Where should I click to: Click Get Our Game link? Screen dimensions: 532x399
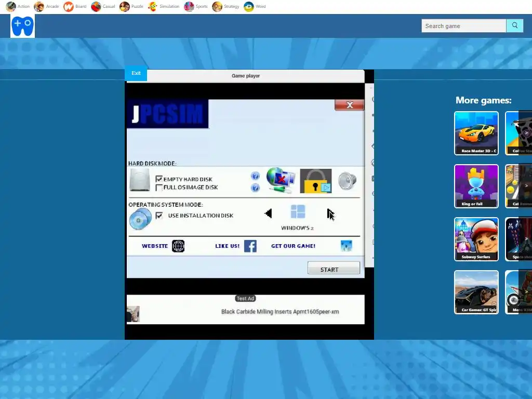pos(293,246)
